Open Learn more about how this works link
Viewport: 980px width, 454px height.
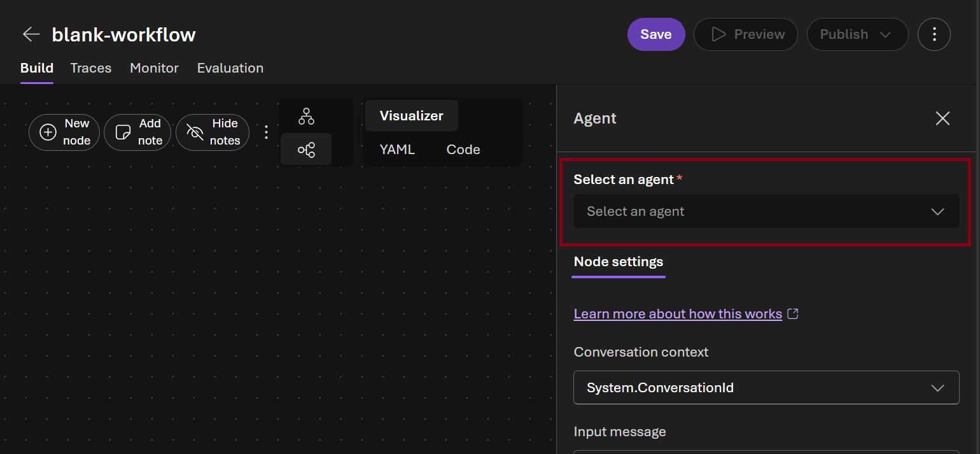[678, 314]
